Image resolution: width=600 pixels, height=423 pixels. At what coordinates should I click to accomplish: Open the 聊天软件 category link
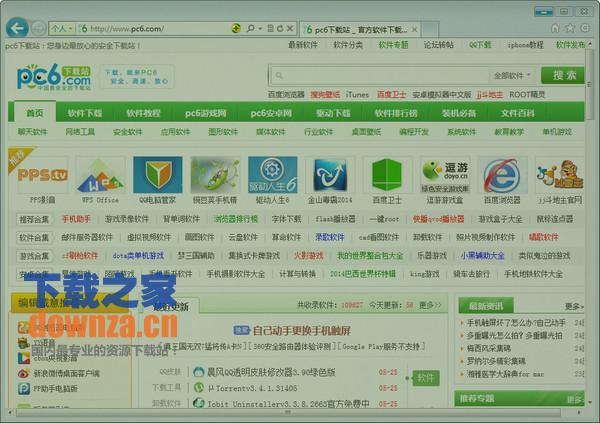coord(33,132)
